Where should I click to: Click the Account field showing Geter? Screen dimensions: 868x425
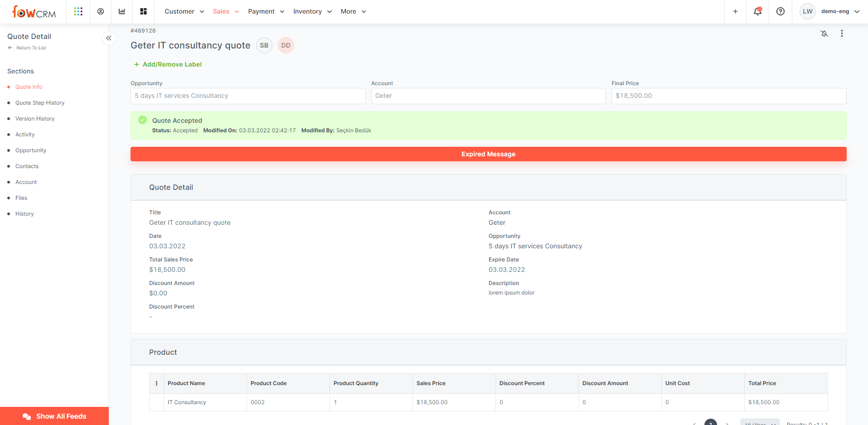[x=488, y=96]
